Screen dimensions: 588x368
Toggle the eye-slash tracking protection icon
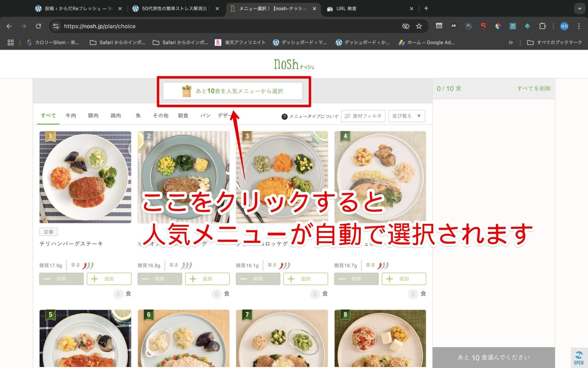[x=406, y=26]
